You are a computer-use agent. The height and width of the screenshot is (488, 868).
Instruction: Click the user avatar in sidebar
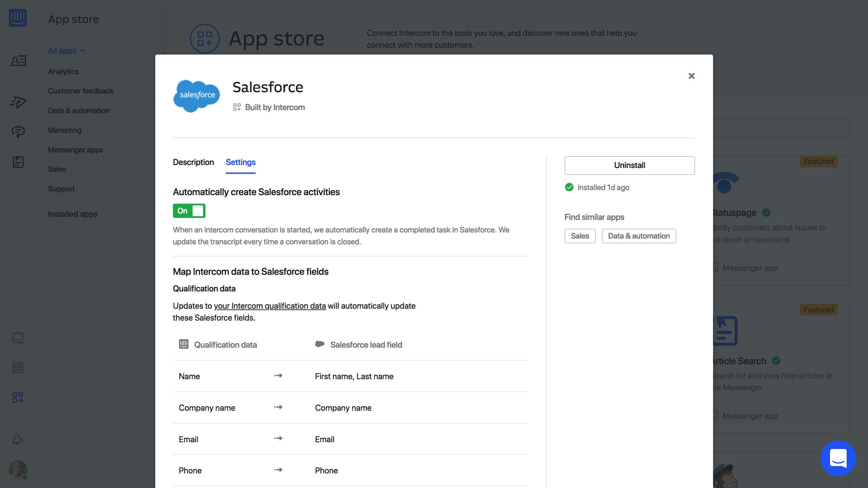18,469
